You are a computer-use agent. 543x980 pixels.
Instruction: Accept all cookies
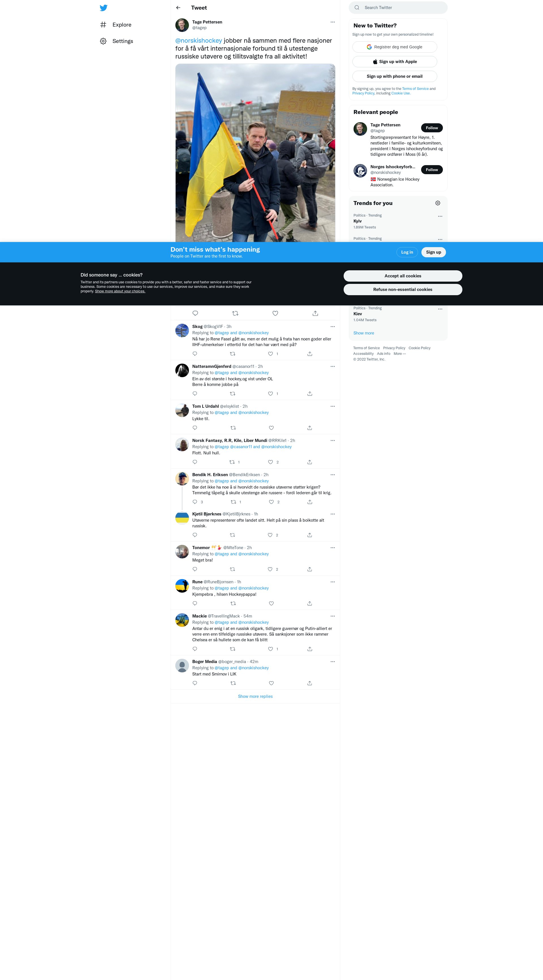coord(403,276)
